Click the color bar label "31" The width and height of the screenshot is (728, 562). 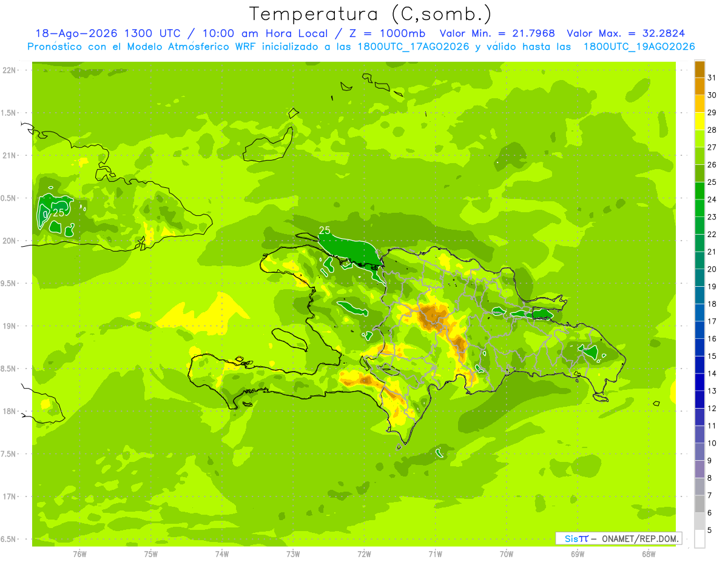(712, 78)
